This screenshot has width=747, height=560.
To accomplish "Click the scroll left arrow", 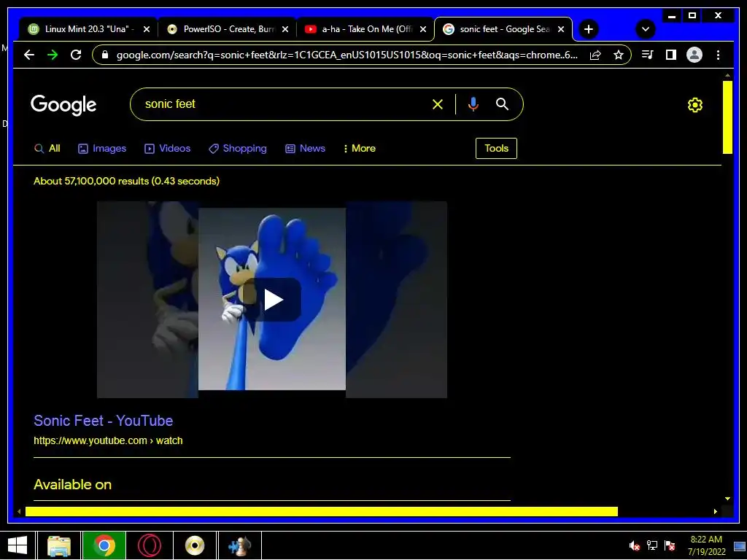I will point(18,511).
